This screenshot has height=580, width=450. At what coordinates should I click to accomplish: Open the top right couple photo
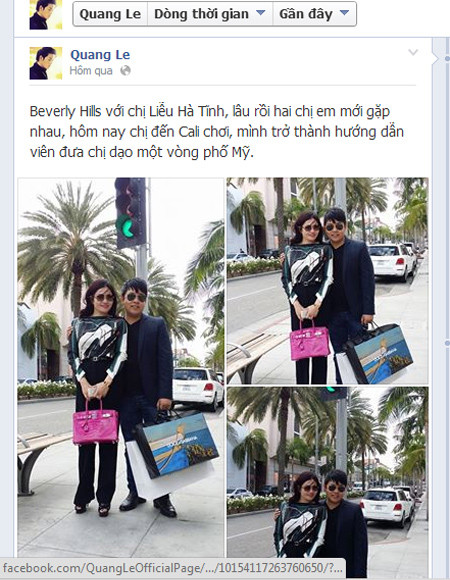[328, 281]
